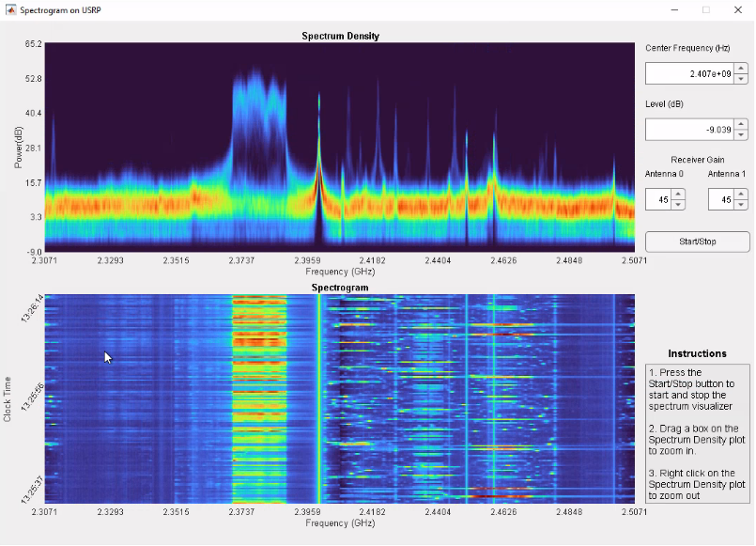Minimize the Spectrogram on USRP window

674,9
